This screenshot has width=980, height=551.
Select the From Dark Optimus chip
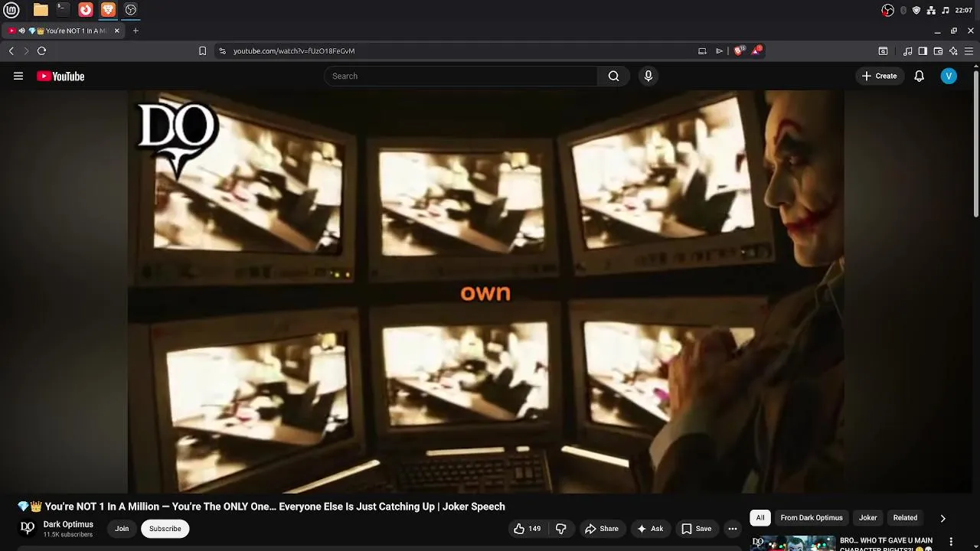click(812, 518)
